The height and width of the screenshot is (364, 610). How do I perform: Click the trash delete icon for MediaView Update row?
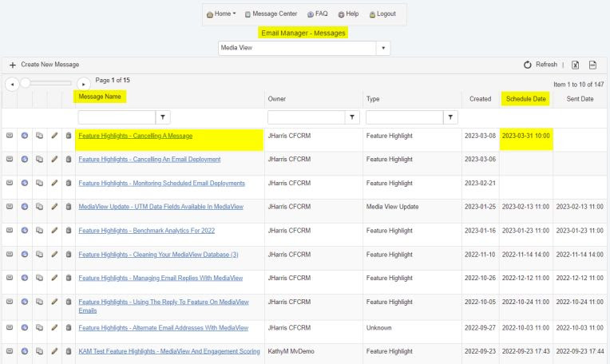pos(69,208)
